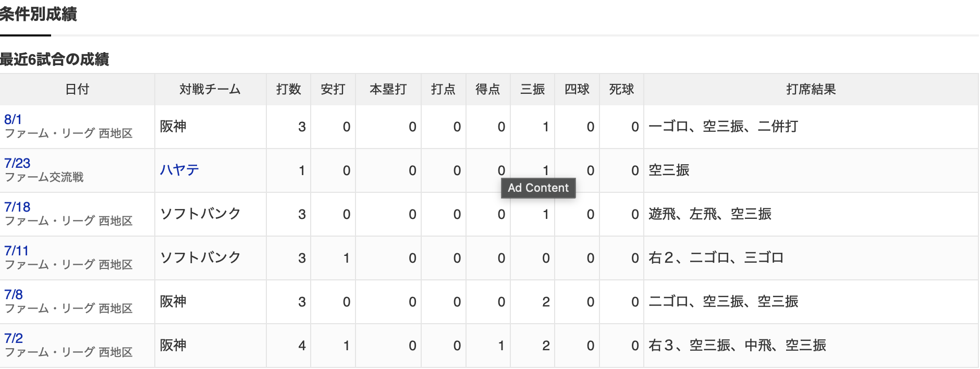The height and width of the screenshot is (369, 980).
Task: Click the 対戦チーム column header
Action: pos(210,89)
